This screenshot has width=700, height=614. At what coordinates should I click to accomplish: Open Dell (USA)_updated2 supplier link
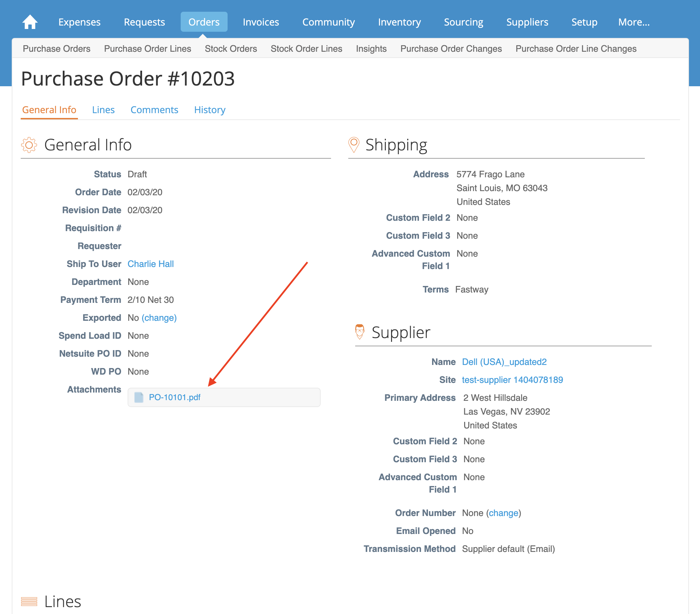tap(504, 362)
